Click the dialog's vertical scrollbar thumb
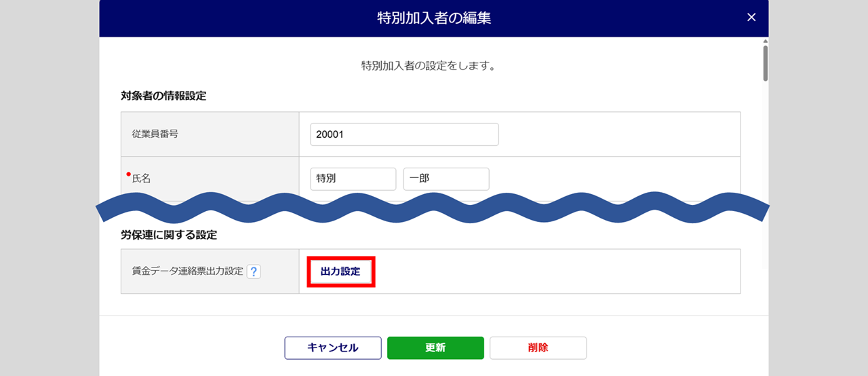Viewport: 868px width, 376px height. click(x=765, y=62)
